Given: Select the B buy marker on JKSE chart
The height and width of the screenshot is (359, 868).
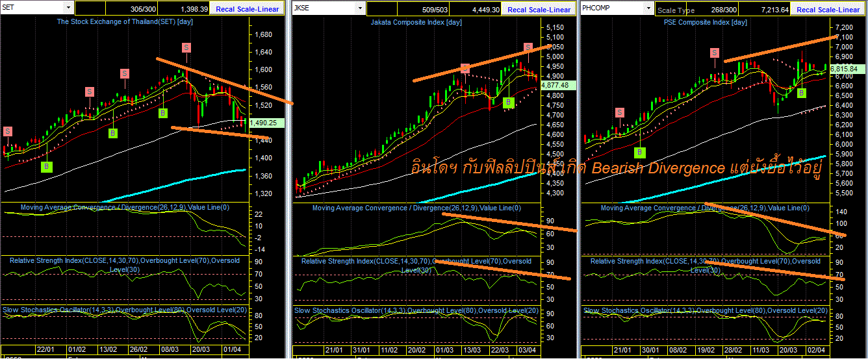Looking at the screenshot, I should 509,102.
